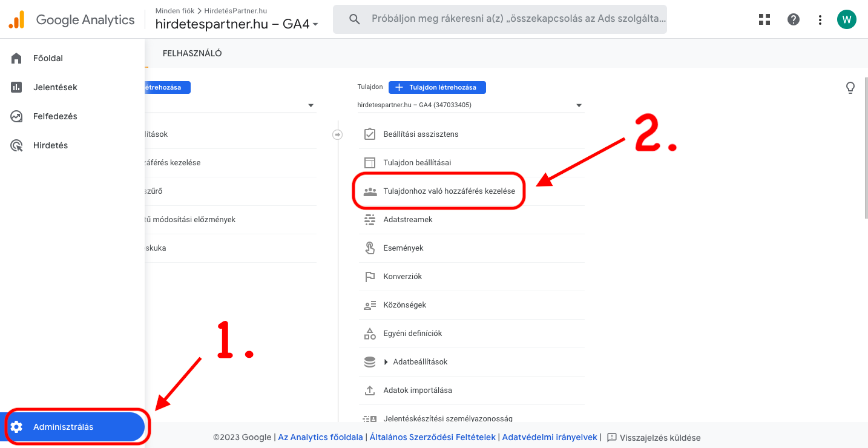Expand the Adatbeállítások section
Image resolution: width=868 pixels, height=448 pixels.
[386, 361]
